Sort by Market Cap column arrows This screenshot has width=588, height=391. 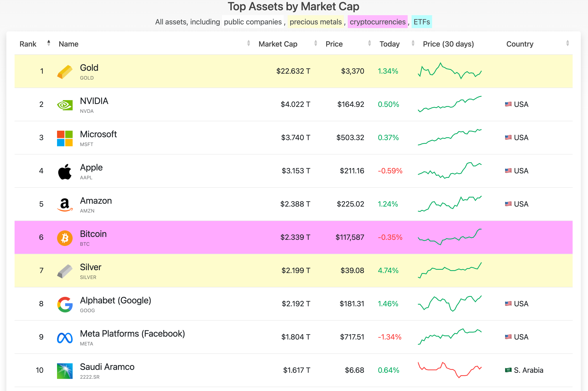(x=316, y=43)
